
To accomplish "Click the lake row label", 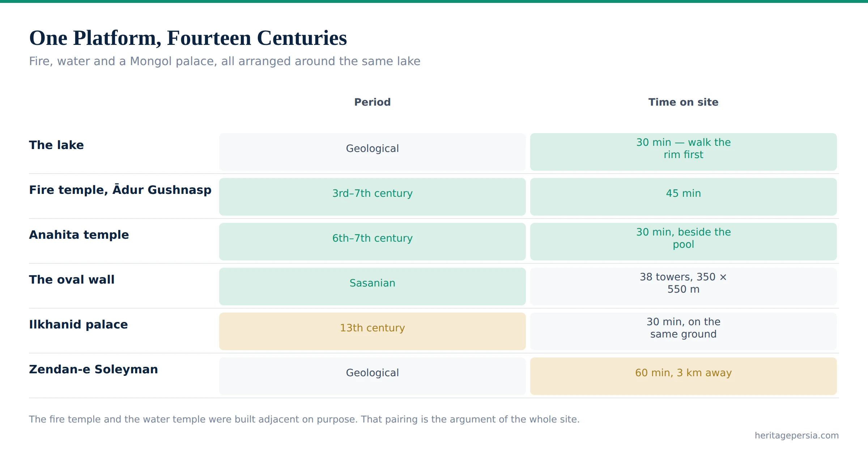I will click(x=56, y=145).
